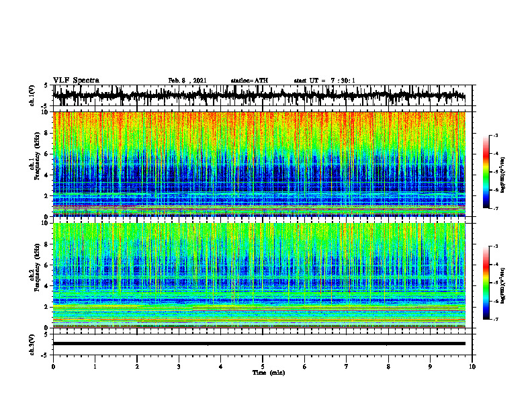Click the -7 label on ch.2 color bar
Viewport: 532px width, 411px height.
[495, 320]
